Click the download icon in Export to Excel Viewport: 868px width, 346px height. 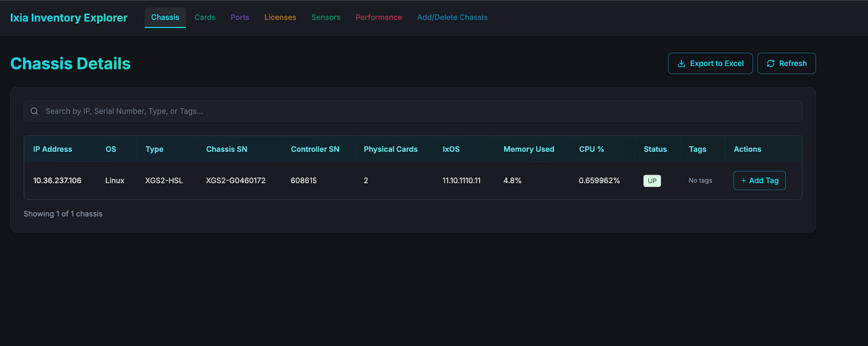[x=681, y=64]
